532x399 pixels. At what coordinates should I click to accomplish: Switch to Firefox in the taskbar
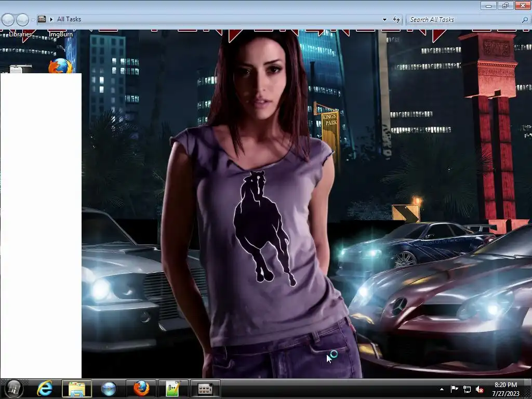(141, 389)
